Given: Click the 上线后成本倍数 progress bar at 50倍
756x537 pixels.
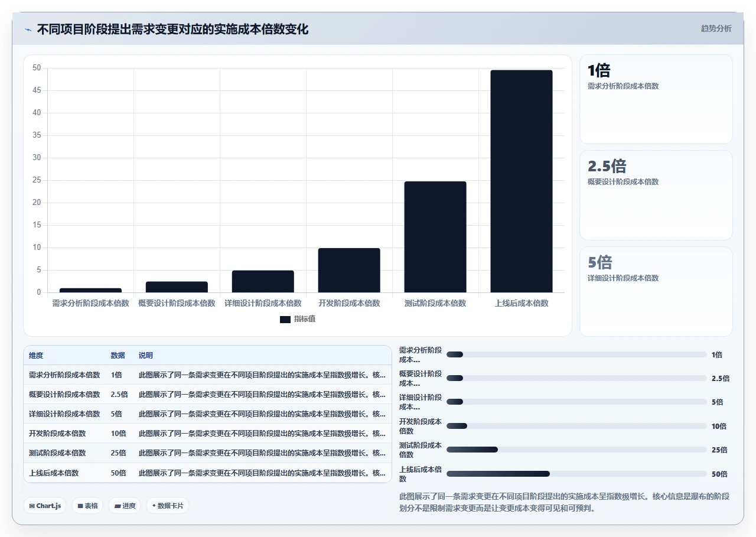Looking at the screenshot, I should pyautogui.click(x=576, y=474).
